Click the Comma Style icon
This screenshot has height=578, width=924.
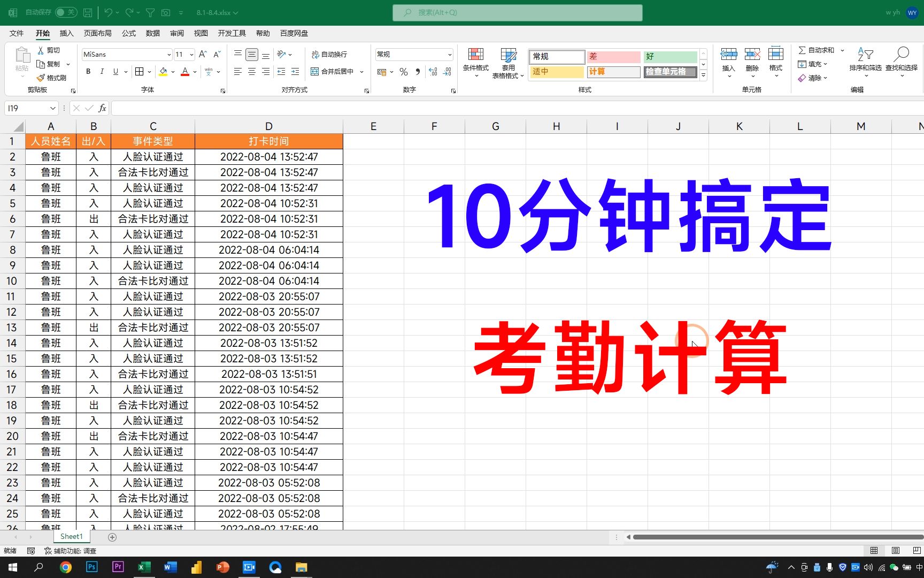(418, 71)
